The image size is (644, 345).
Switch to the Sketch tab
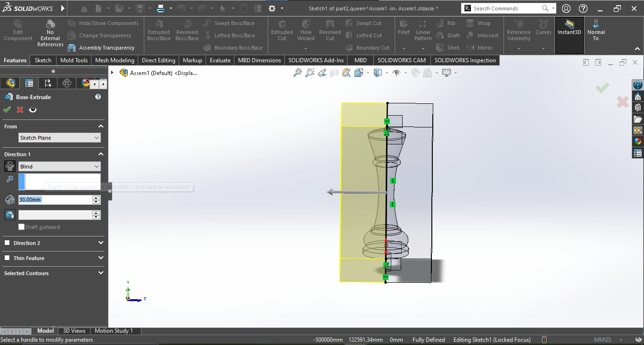(x=43, y=60)
